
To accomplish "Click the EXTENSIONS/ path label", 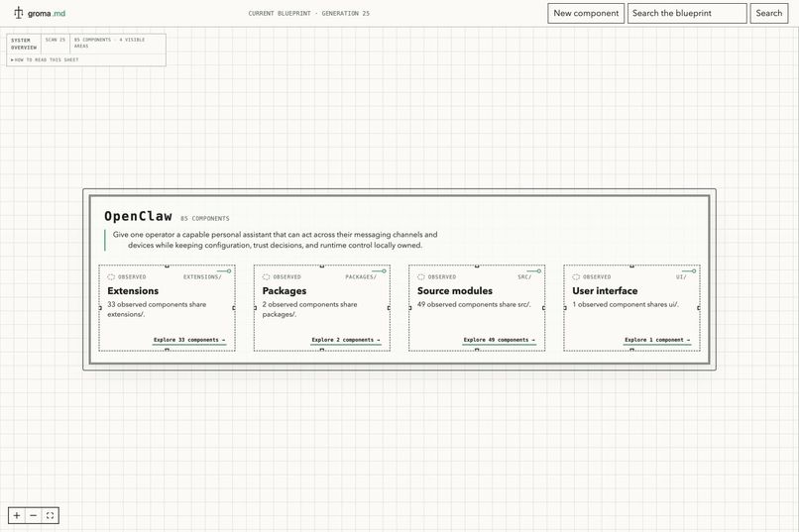I will click(x=202, y=277).
